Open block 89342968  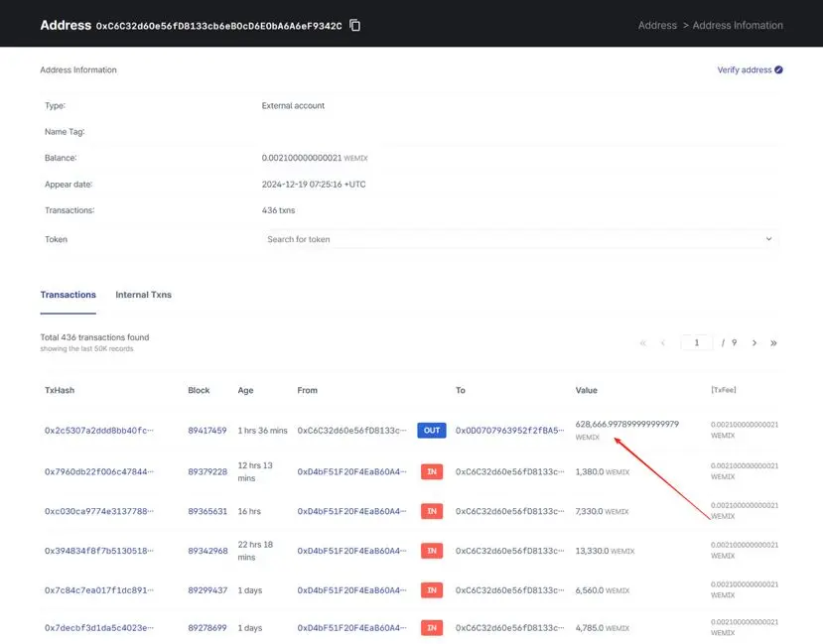(207, 551)
